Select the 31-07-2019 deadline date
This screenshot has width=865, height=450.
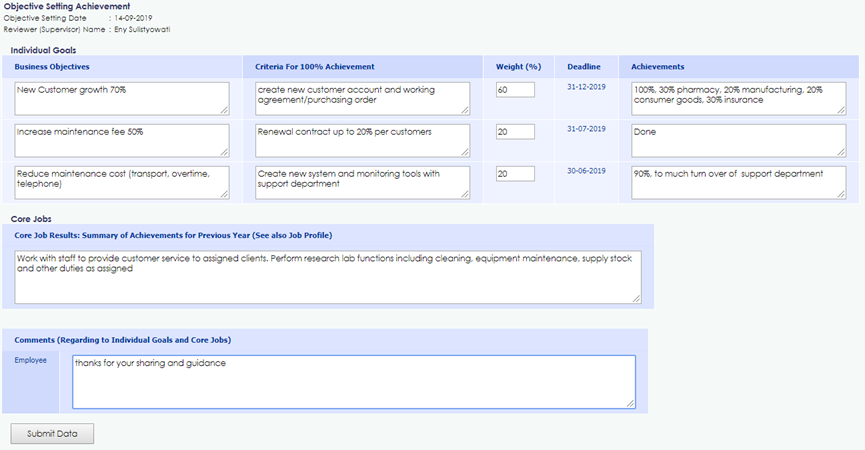click(586, 129)
